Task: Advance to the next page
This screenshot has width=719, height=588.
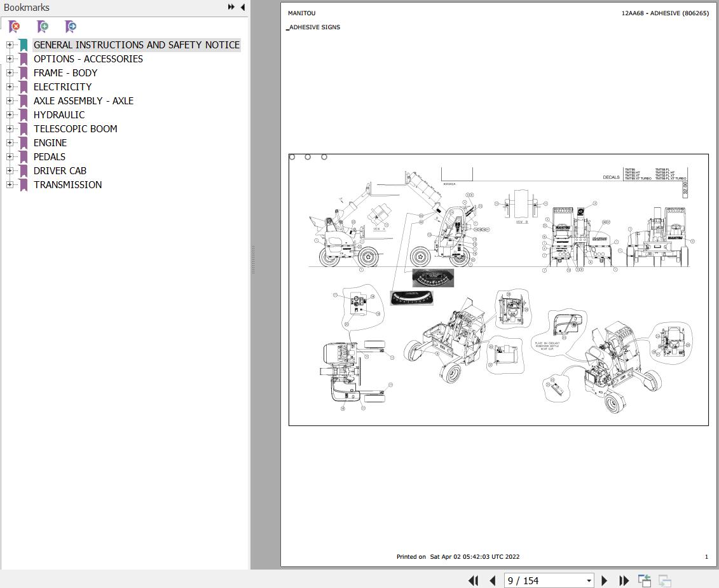Action: point(604,580)
